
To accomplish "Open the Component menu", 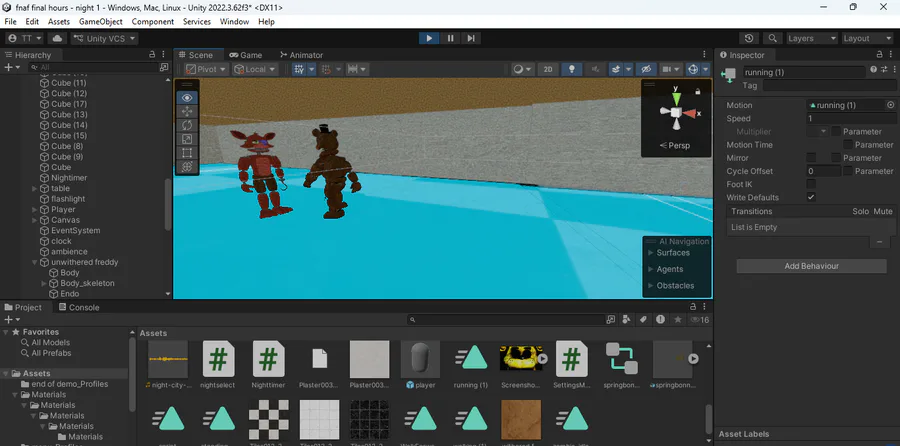I will pyautogui.click(x=153, y=22).
